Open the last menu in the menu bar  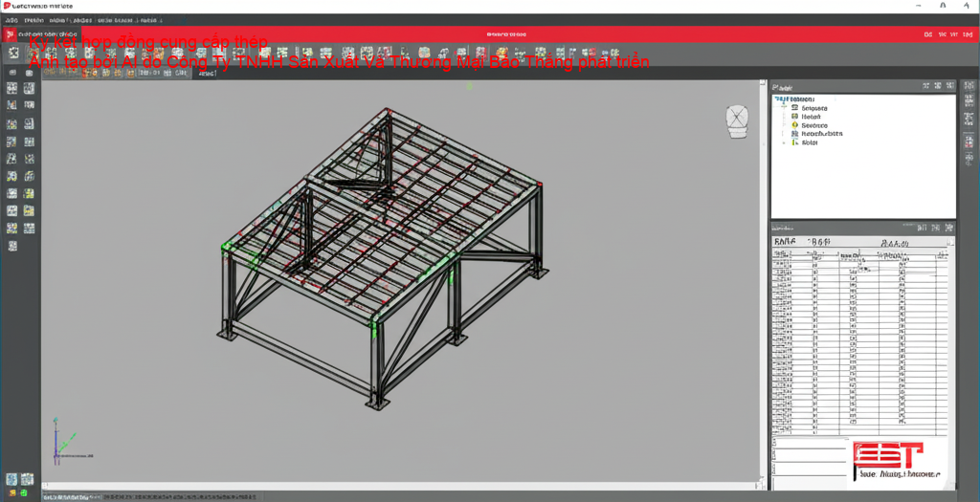pos(151,21)
